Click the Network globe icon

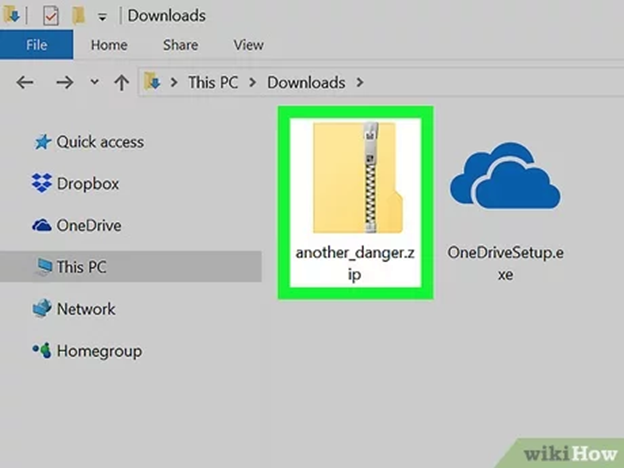(x=42, y=308)
